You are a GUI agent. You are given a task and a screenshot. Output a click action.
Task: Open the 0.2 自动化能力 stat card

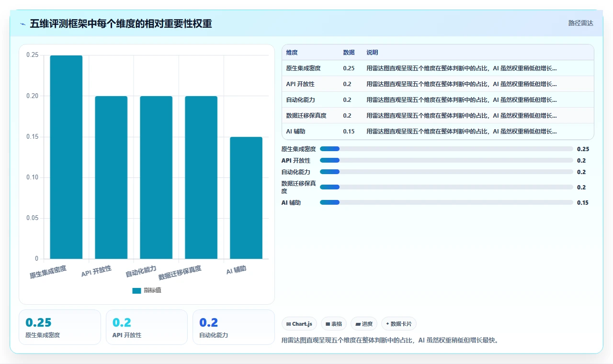click(x=233, y=327)
